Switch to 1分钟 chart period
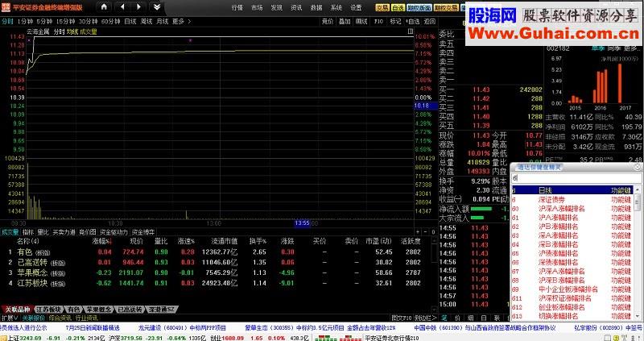 25,21
